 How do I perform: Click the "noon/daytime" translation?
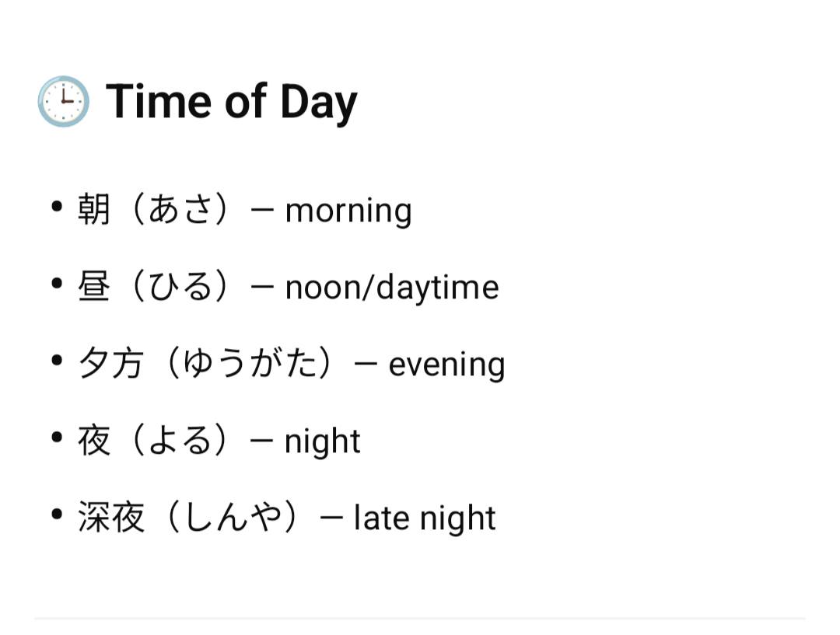pos(391,287)
